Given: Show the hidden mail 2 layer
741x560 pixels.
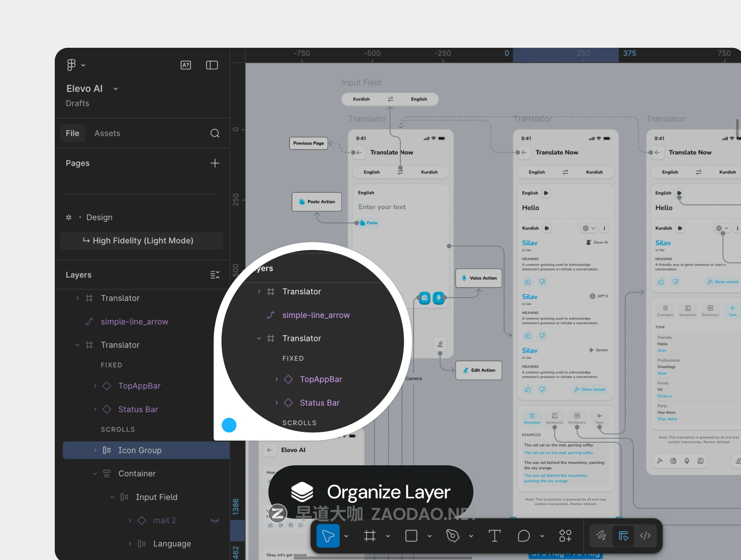Looking at the screenshot, I should 215,520.
